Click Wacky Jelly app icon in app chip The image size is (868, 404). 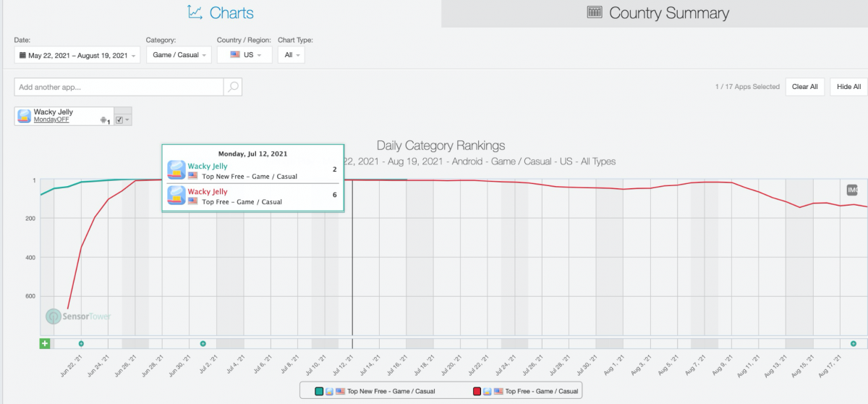pyautogui.click(x=24, y=116)
